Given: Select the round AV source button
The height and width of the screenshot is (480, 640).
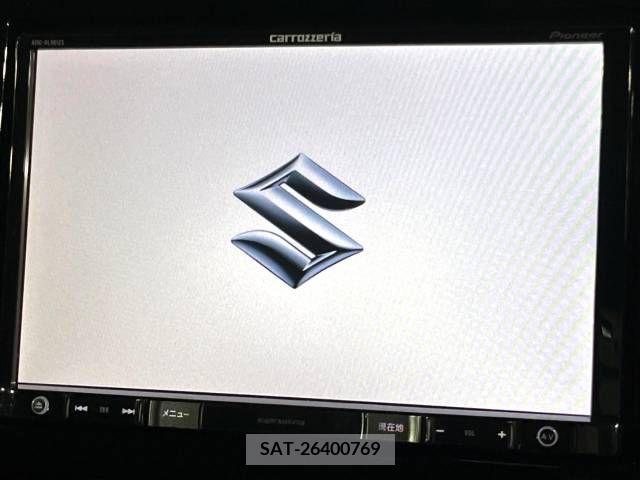Looking at the screenshot, I should point(547,436).
